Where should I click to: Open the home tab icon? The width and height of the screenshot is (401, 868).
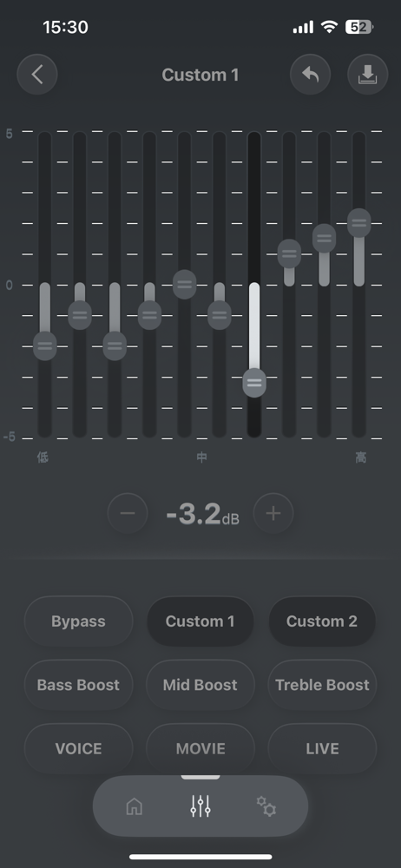(134, 806)
